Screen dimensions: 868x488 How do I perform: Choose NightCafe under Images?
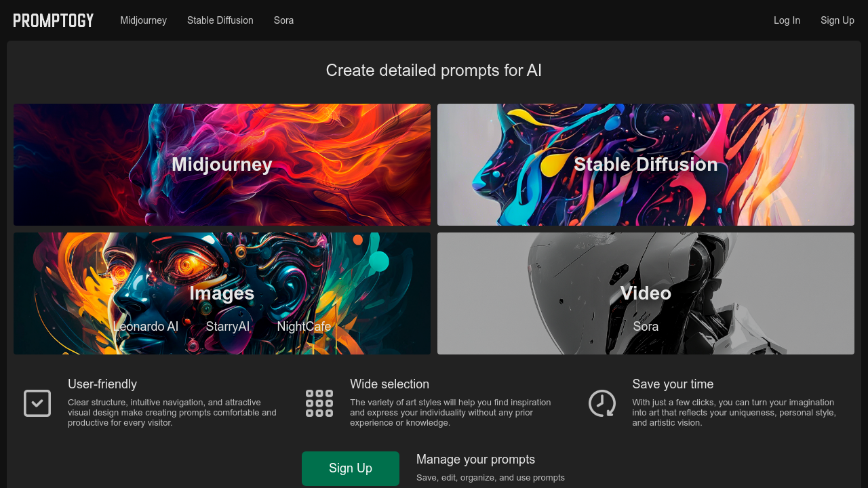(x=304, y=327)
